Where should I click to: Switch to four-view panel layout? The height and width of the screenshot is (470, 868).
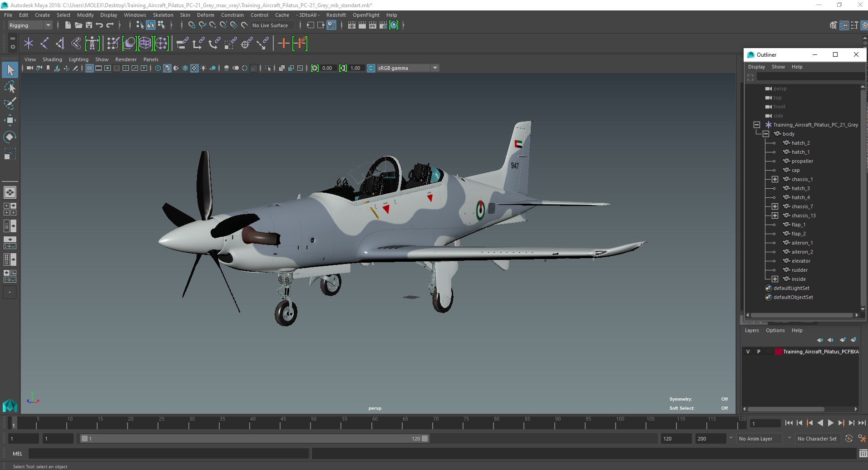coord(10,209)
